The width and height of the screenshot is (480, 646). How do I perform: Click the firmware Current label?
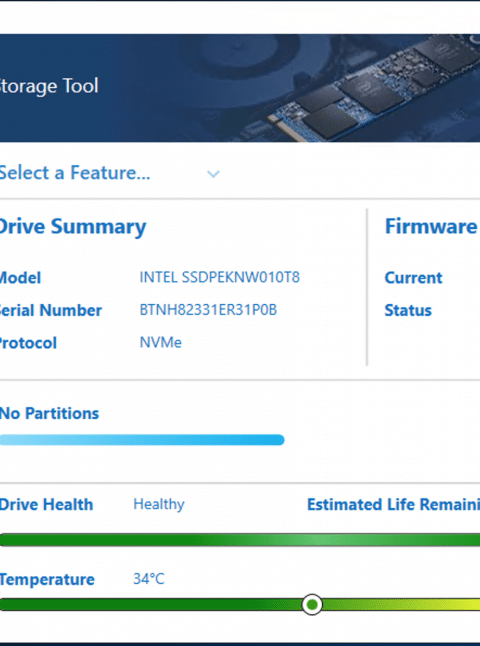click(x=413, y=278)
